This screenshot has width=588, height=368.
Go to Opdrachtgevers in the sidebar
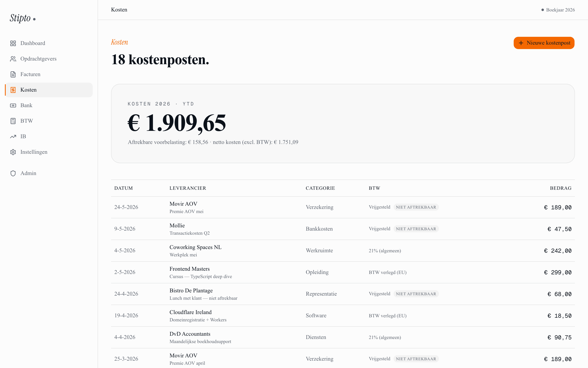click(x=49, y=59)
